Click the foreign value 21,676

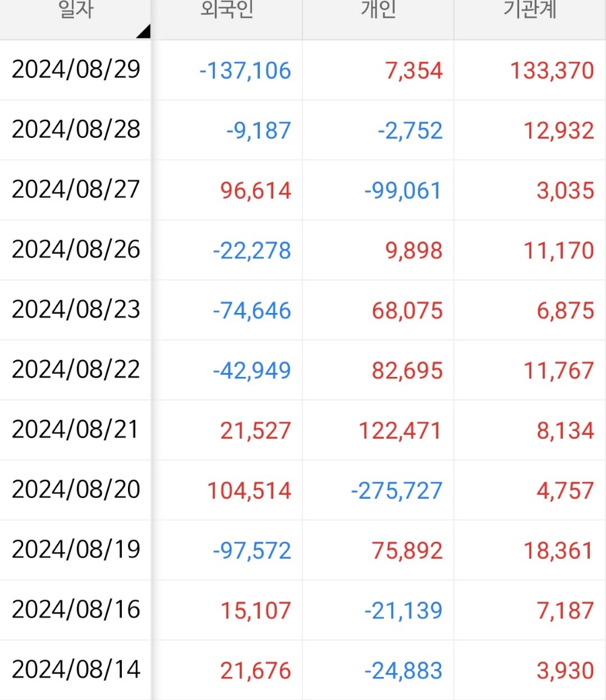(255, 670)
